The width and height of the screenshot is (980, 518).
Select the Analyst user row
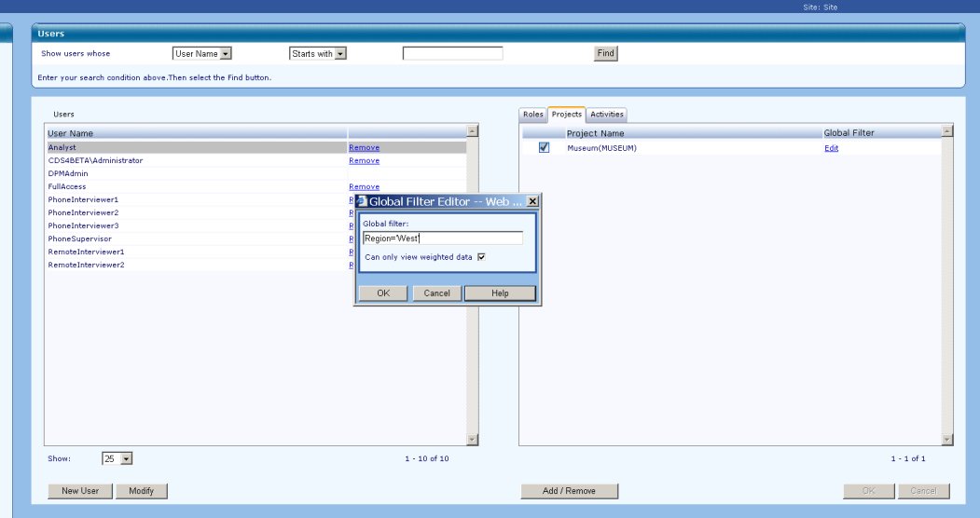256,148
